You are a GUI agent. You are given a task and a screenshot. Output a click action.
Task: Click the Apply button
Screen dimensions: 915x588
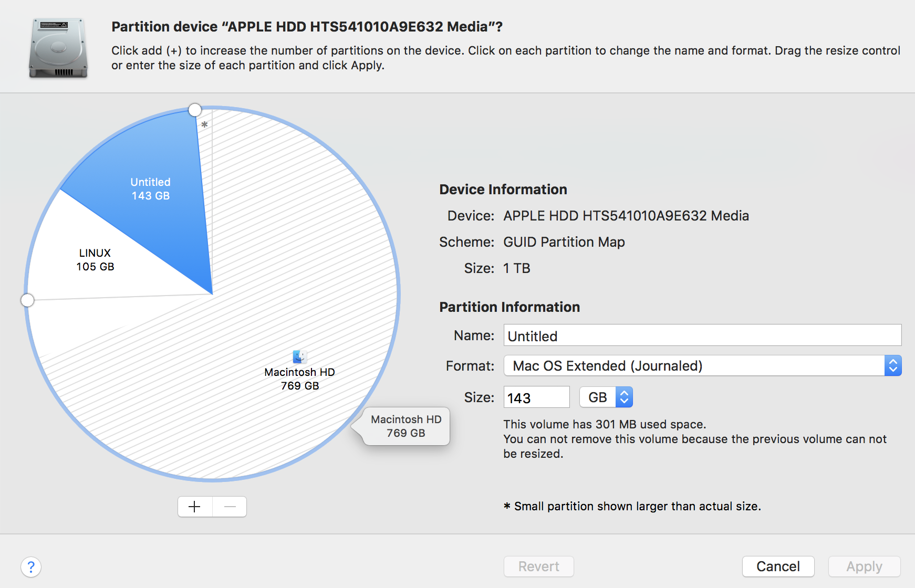[x=864, y=566]
